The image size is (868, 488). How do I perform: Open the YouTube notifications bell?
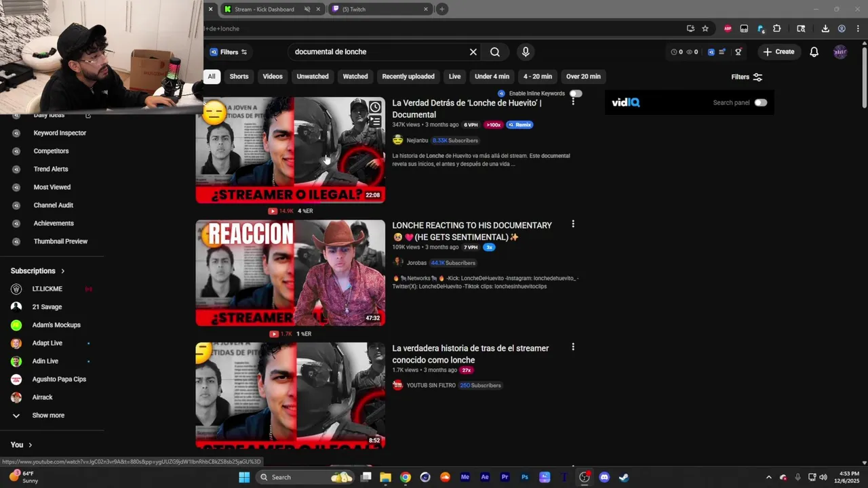coord(814,52)
